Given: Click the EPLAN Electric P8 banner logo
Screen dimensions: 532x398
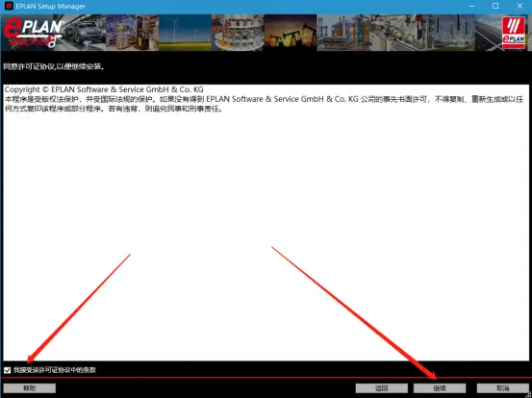Looking at the screenshot, I should [x=33, y=33].
